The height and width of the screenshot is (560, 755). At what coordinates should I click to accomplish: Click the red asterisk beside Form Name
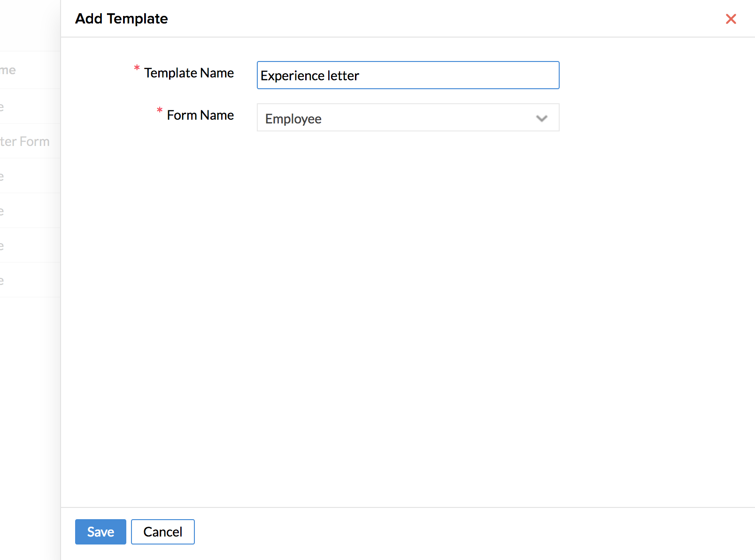160,111
